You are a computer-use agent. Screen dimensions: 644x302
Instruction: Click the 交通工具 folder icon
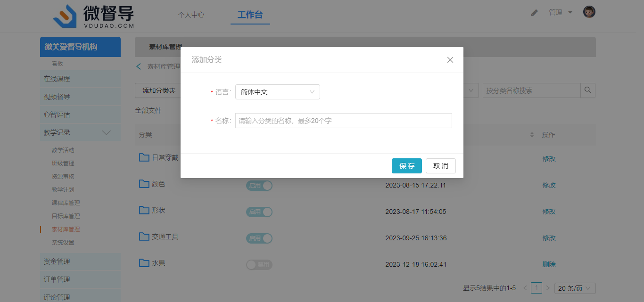tap(144, 236)
